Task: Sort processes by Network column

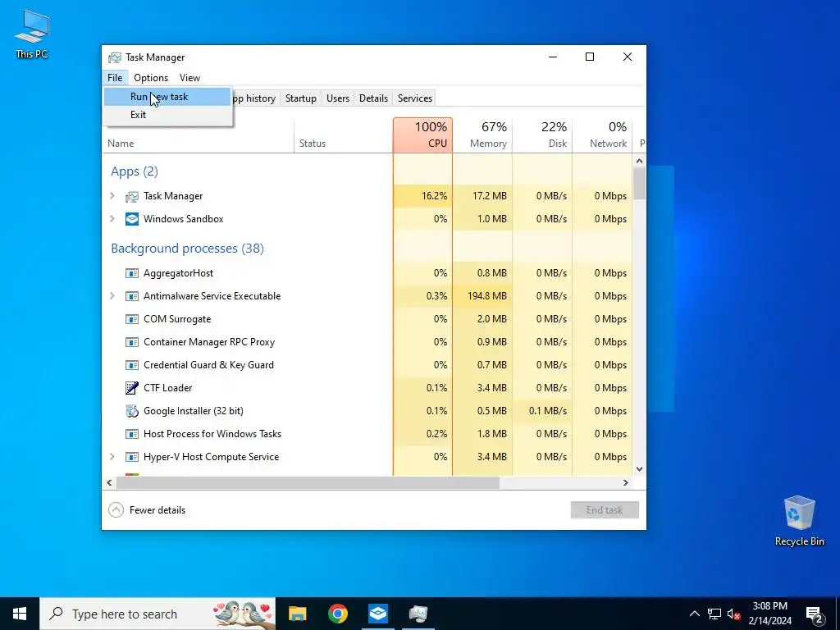Action: click(x=603, y=135)
